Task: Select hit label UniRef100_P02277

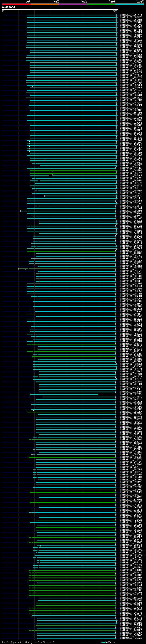Action: (131, 183)
